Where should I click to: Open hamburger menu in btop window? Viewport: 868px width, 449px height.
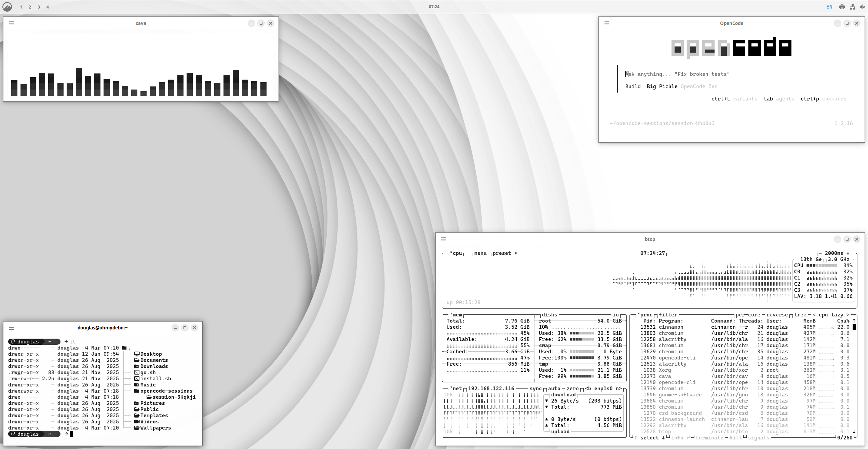tap(444, 239)
